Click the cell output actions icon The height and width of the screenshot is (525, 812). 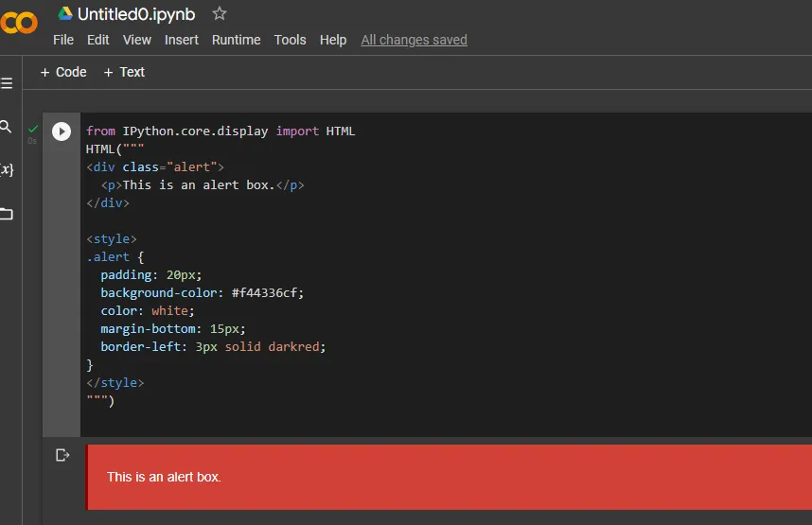click(x=62, y=455)
